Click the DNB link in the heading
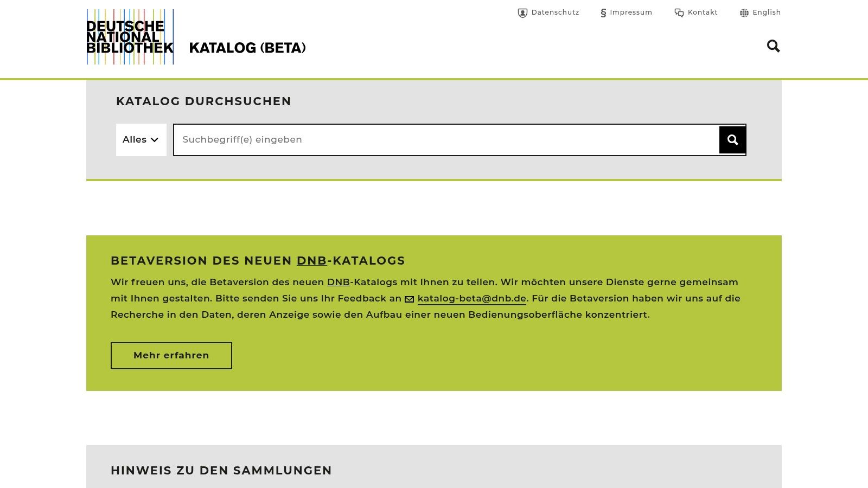The image size is (868, 488). 311,261
